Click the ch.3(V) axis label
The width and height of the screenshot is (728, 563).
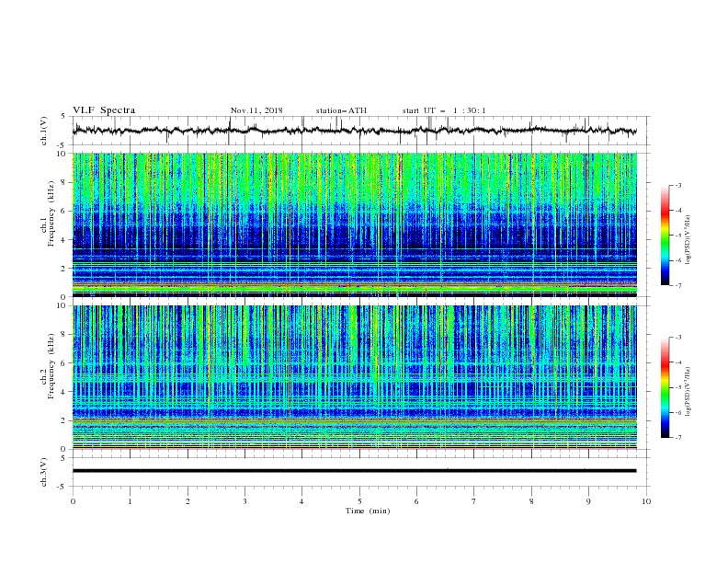point(44,472)
